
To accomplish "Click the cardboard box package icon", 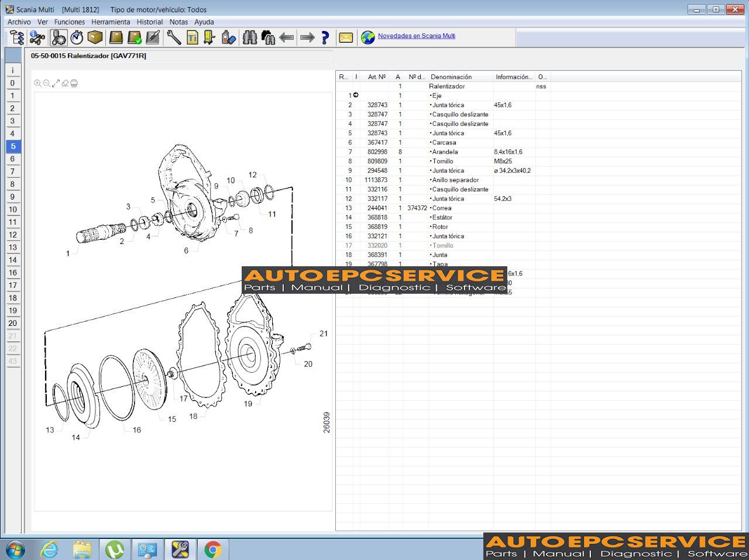I will pyautogui.click(x=95, y=38).
